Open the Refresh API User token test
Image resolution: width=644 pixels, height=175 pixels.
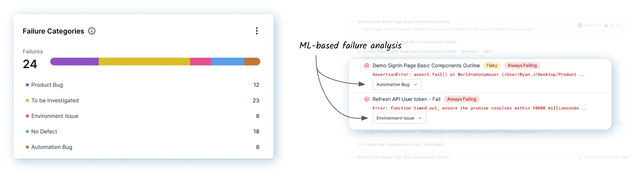coord(406,99)
